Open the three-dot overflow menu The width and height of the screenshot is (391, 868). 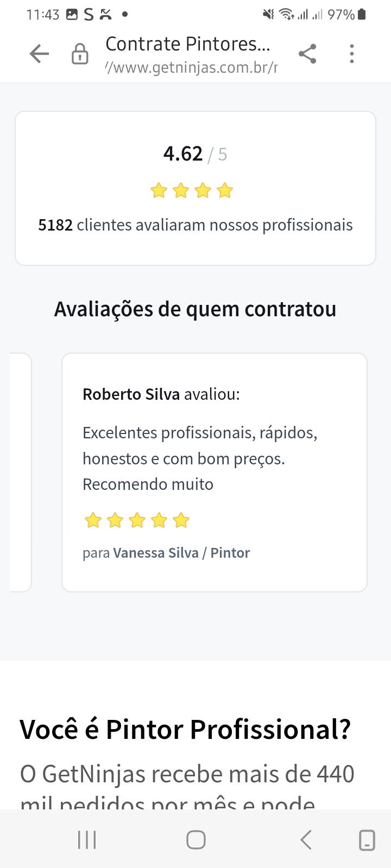point(352,54)
